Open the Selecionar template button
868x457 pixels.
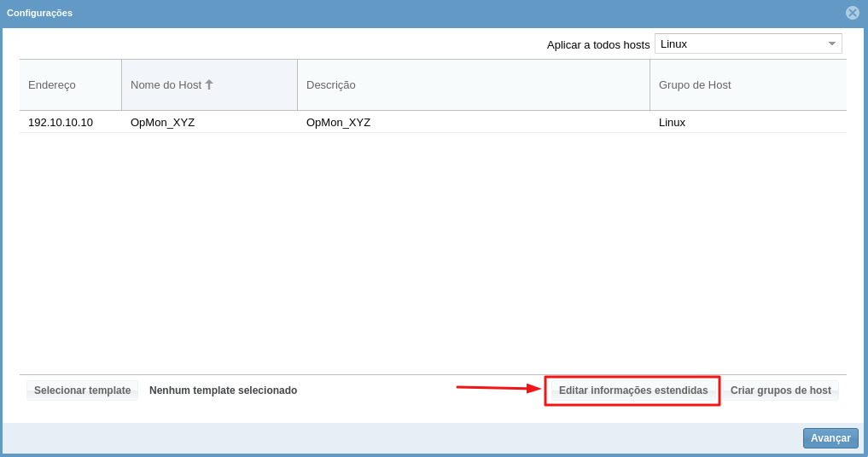[83, 390]
